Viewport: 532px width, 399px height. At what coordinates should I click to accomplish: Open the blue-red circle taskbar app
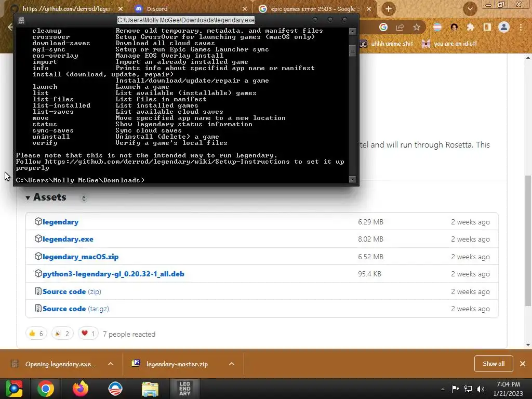click(x=115, y=389)
